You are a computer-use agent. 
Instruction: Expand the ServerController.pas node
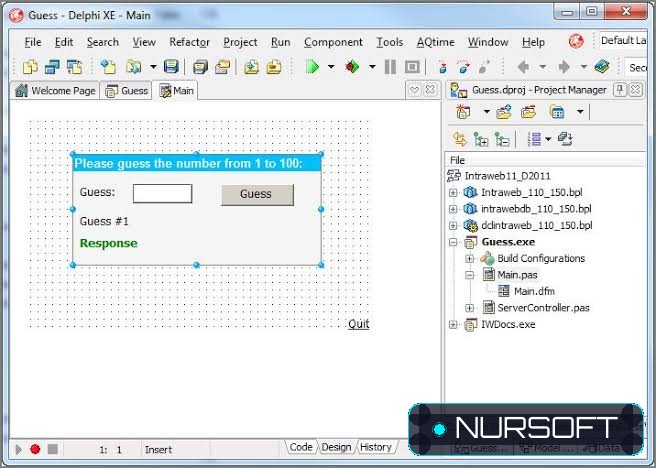(x=469, y=308)
